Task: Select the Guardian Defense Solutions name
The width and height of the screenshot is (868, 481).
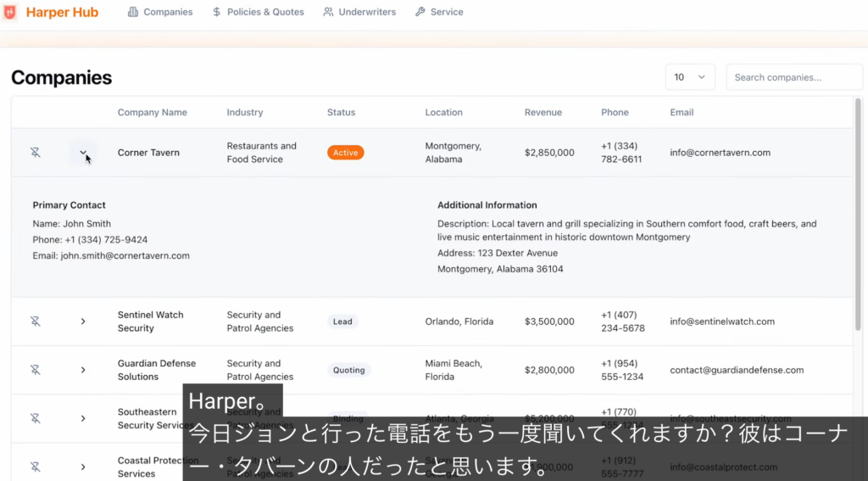Action: [157, 370]
